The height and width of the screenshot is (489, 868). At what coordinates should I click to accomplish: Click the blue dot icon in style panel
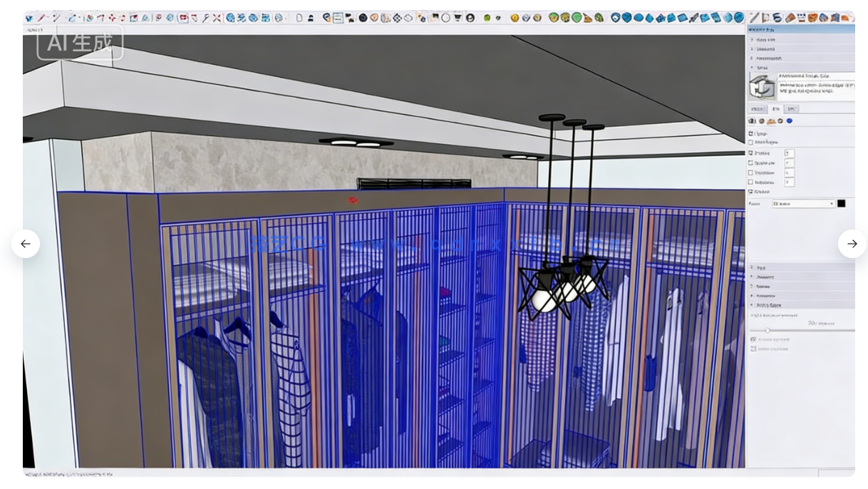pos(790,121)
